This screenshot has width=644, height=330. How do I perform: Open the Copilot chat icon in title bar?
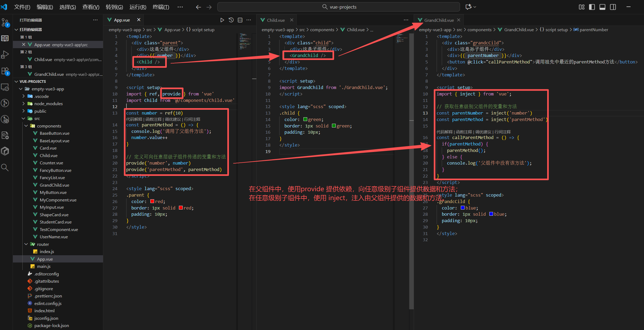(469, 7)
